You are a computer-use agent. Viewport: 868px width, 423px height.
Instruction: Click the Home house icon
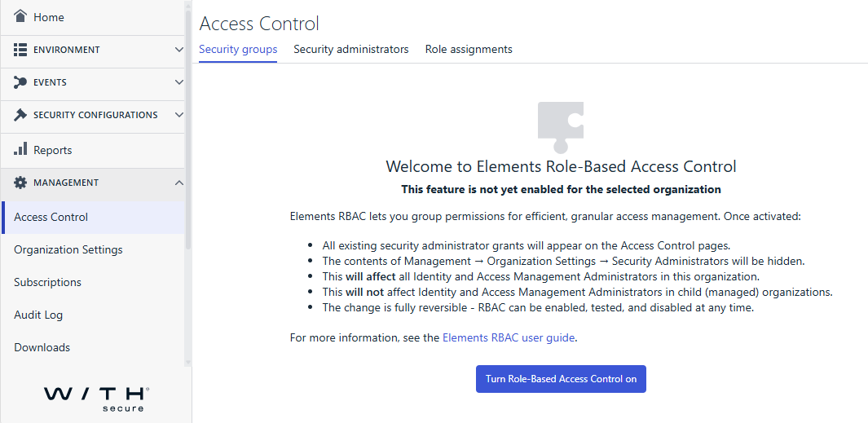(20, 16)
